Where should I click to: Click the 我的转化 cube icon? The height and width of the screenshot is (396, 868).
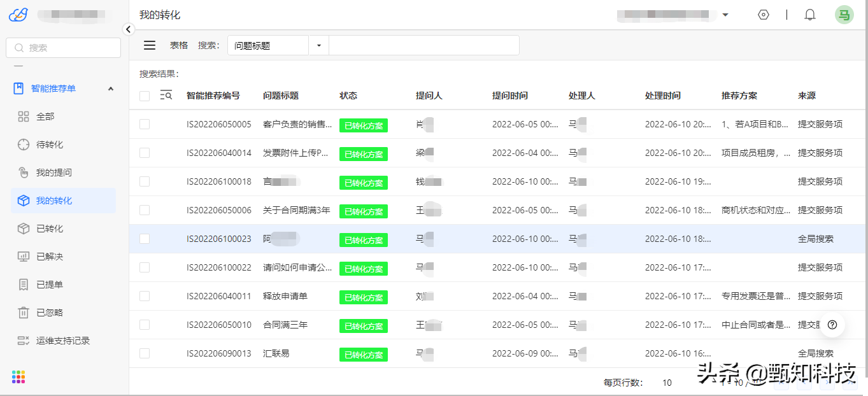(24, 201)
